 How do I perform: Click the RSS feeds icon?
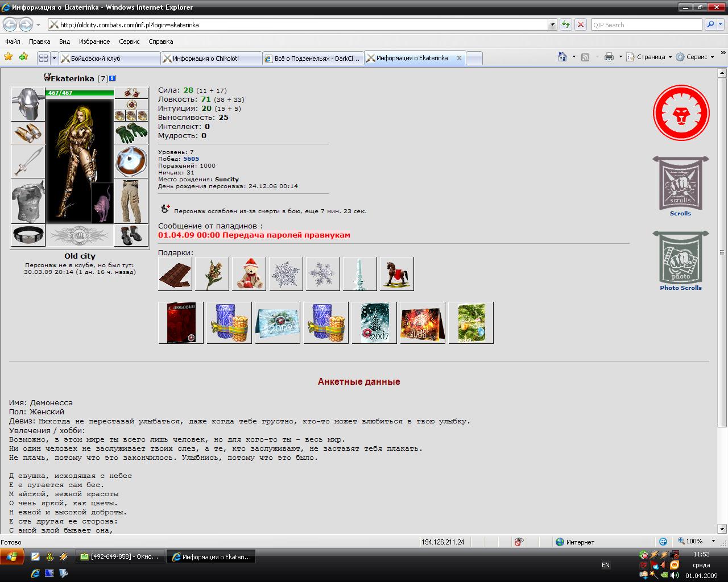click(x=585, y=57)
